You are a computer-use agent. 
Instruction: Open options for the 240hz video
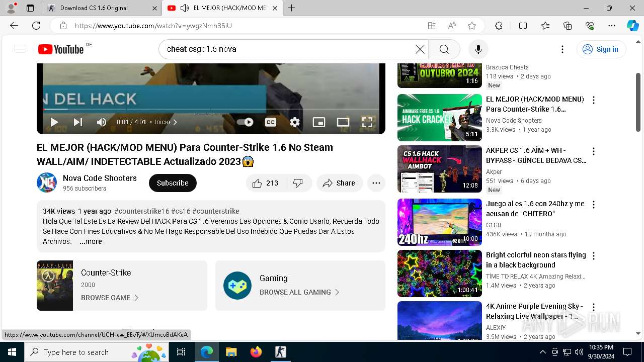(x=594, y=205)
